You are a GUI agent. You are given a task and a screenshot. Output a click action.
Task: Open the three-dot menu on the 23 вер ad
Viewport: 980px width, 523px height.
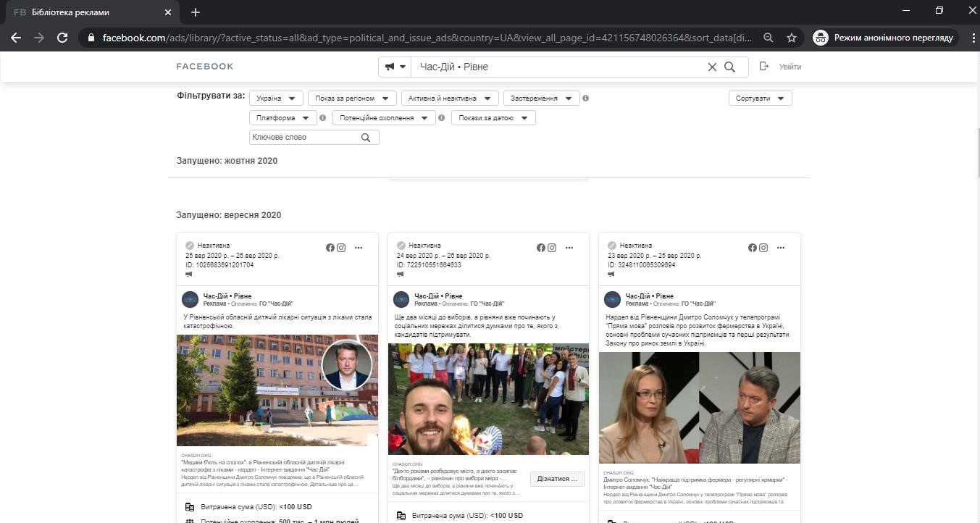pyautogui.click(x=781, y=248)
